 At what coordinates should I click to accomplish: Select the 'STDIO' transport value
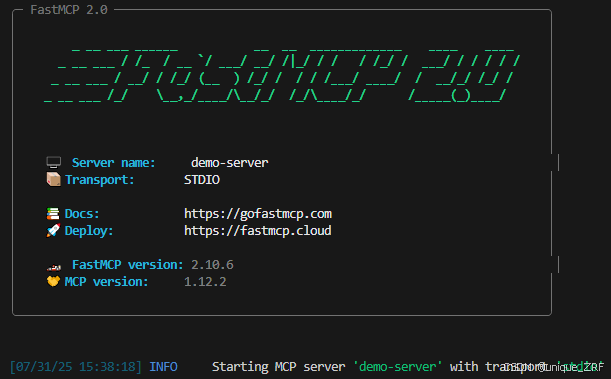pos(202,180)
